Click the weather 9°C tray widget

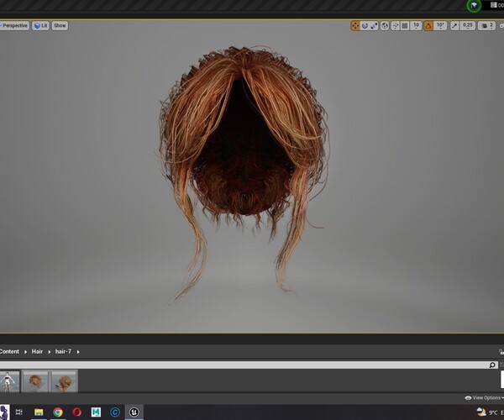(x=489, y=412)
